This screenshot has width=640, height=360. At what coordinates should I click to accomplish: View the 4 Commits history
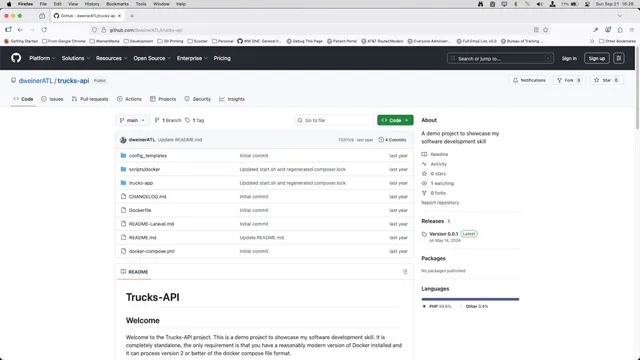(x=392, y=140)
